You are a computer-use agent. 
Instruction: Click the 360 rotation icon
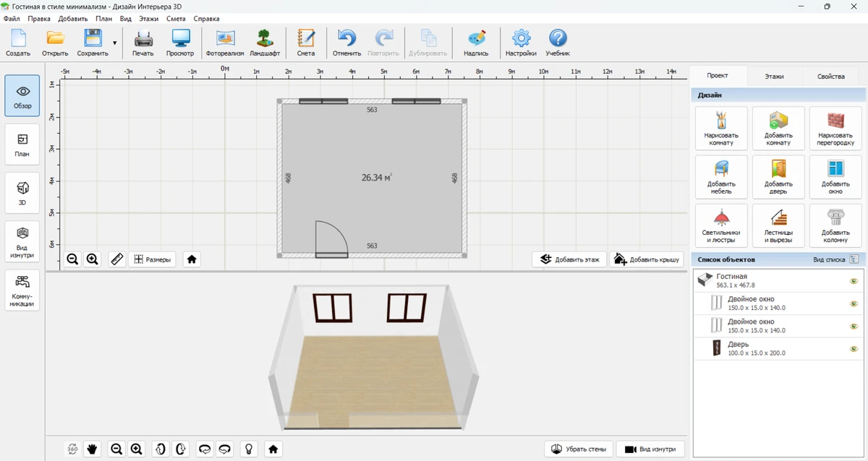pyautogui.click(x=72, y=449)
